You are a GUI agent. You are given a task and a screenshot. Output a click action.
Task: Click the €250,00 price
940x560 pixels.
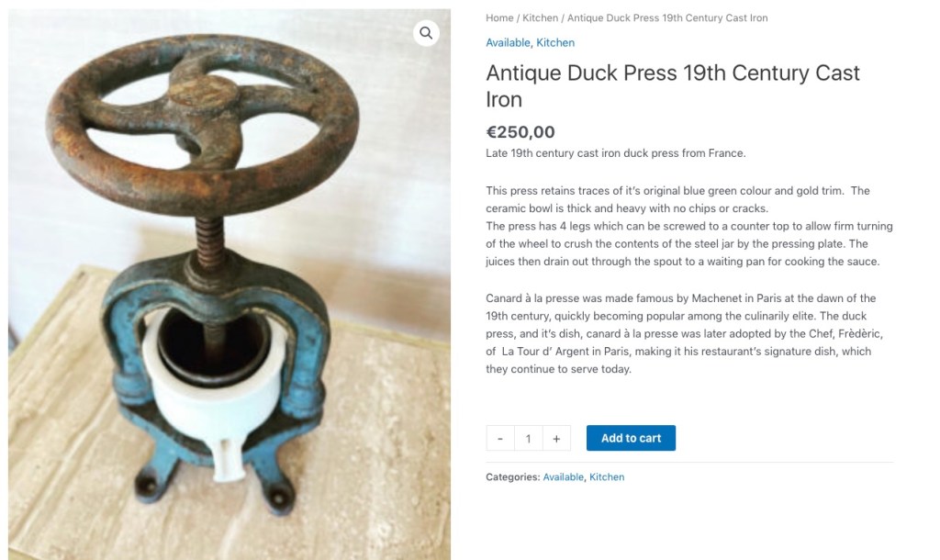pos(520,132)
